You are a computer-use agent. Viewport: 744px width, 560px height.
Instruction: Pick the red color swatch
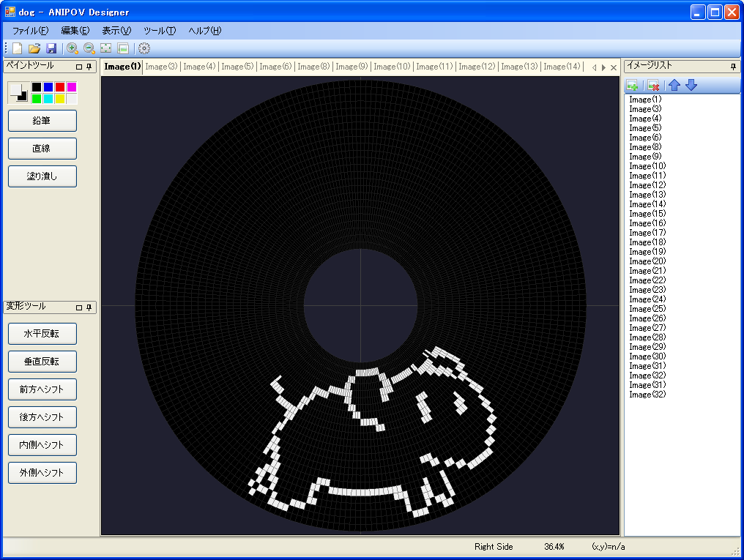tap(60, 87)
